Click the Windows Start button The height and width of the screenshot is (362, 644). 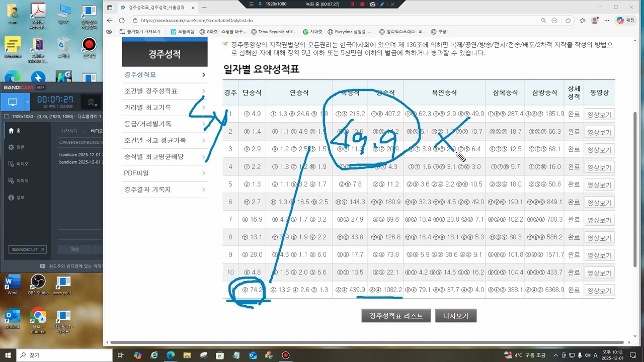coord(8,355)
